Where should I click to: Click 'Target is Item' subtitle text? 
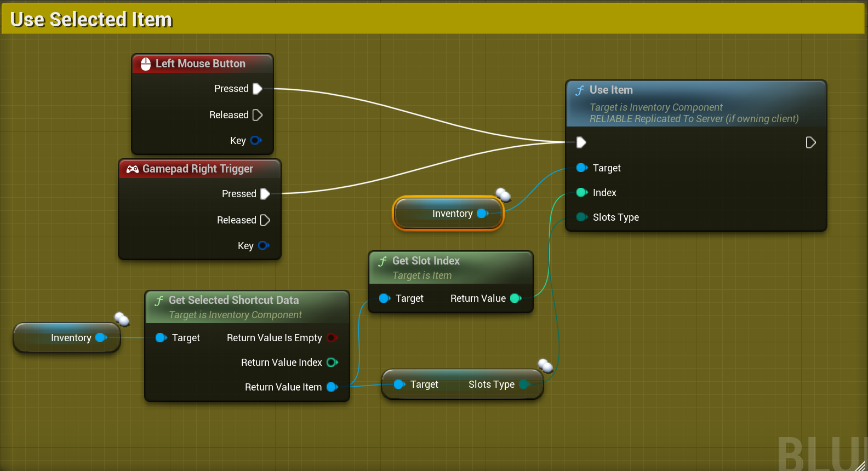(422, 275)
